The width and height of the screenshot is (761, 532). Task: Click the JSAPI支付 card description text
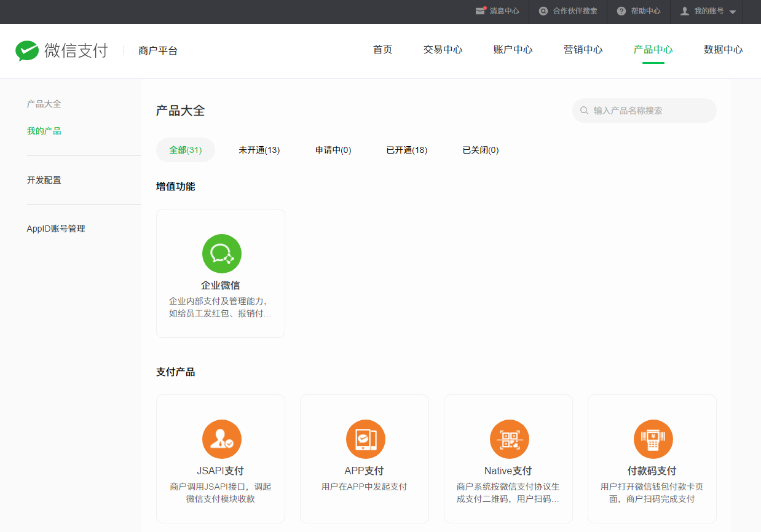(221, 493)
